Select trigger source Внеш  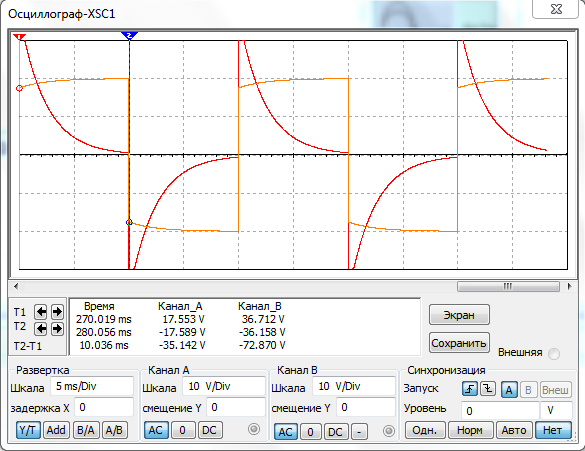(x=555, y=390)
